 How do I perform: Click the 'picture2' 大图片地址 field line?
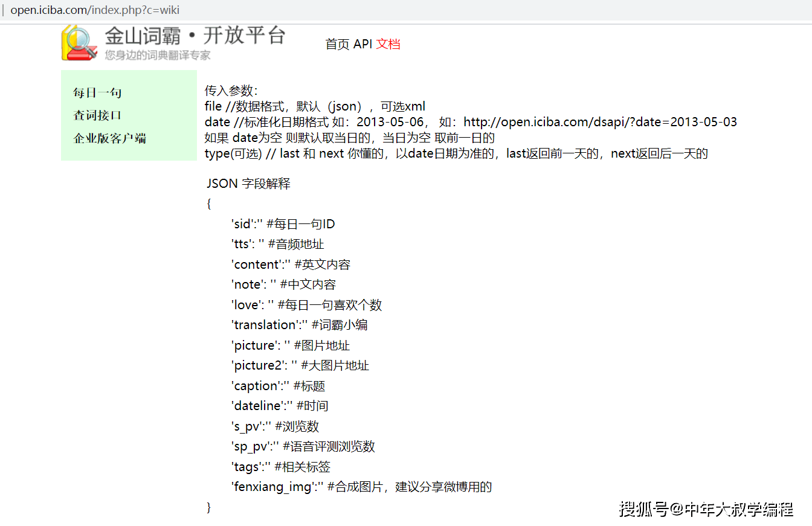point(300,365)
